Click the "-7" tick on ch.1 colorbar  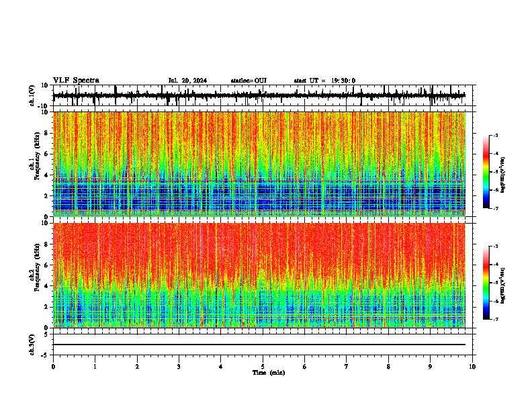[x=495, y=208]
